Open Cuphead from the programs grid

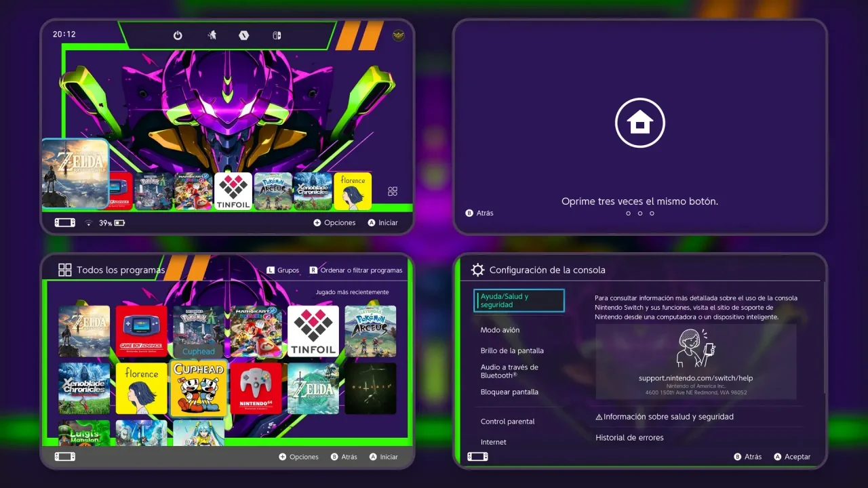(199, 388)
